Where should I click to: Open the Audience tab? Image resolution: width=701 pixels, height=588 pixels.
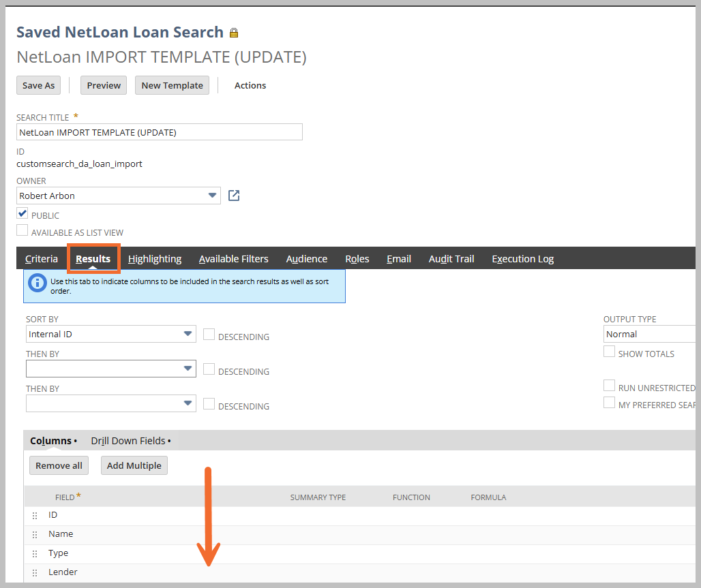click(x=307, y=259)
